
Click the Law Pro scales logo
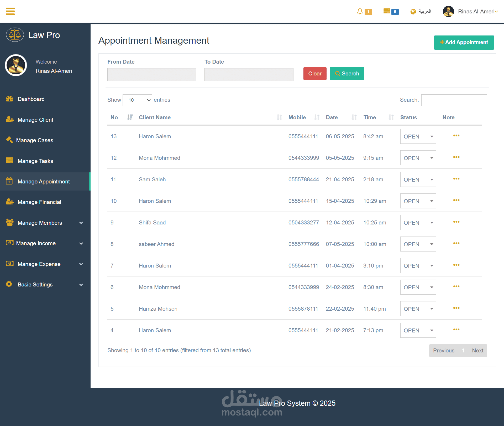[15, 35]
